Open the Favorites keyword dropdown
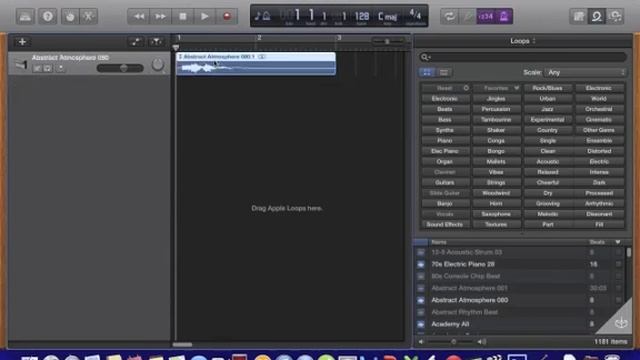Image resolution: width=640 pixels, height=360 pixels. (496, 88)
